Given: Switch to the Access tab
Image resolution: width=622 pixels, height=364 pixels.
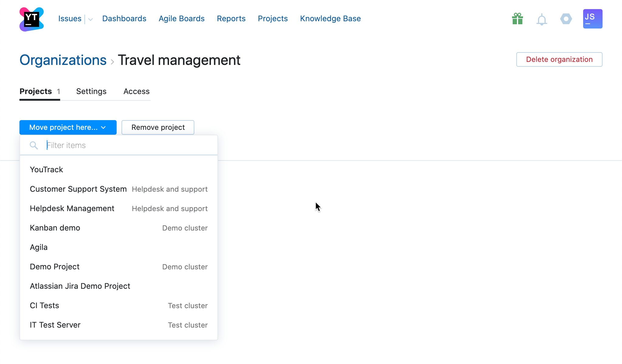Looking at the screenshot, I should point(136,91).
